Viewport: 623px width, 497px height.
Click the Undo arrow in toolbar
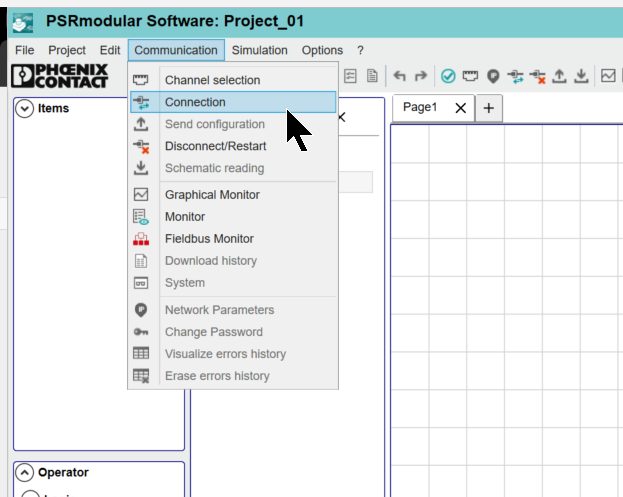[x=399, y=75]
